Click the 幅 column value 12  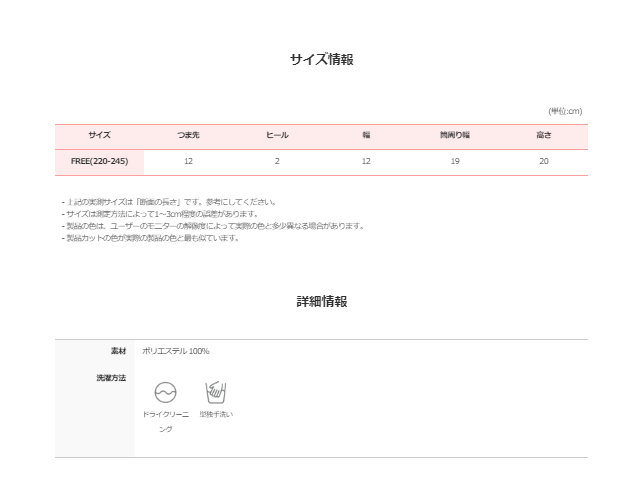coord(366,161)
